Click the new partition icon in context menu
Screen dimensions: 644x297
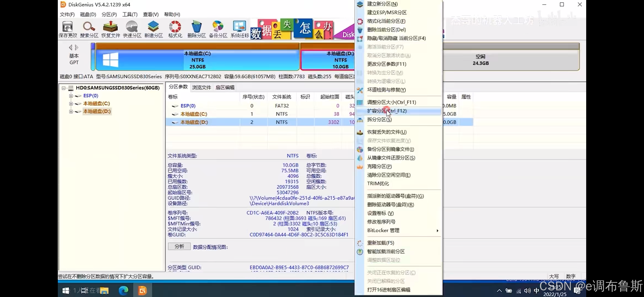coord(360,4)
